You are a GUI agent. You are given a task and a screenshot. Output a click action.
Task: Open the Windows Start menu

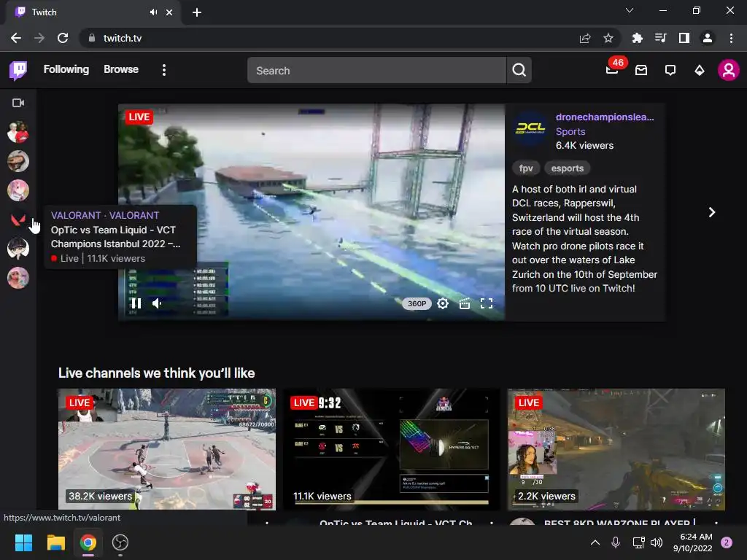23,542
